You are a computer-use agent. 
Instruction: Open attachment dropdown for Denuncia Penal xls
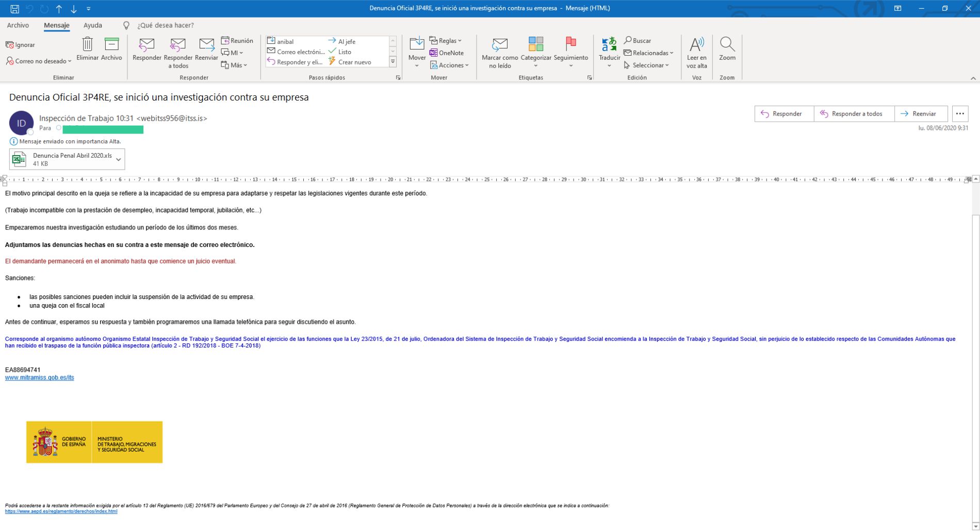119,160
